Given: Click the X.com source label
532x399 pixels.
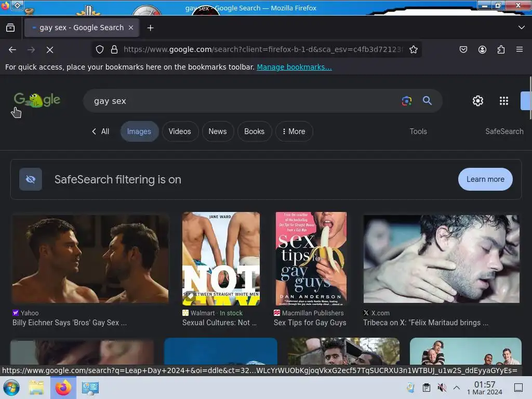Looking at the screenshot, I should 380,313.
